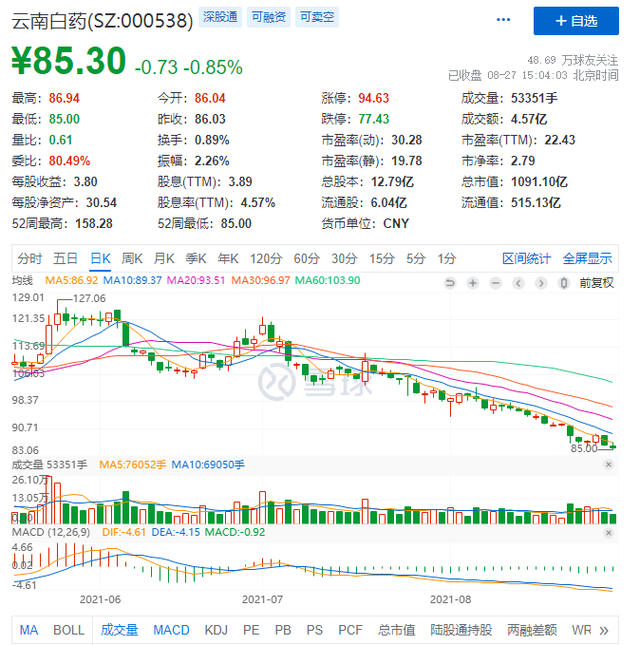Click the DIF:-4.61 MACD label
The image size is (640, 645).
click(124, 532)
